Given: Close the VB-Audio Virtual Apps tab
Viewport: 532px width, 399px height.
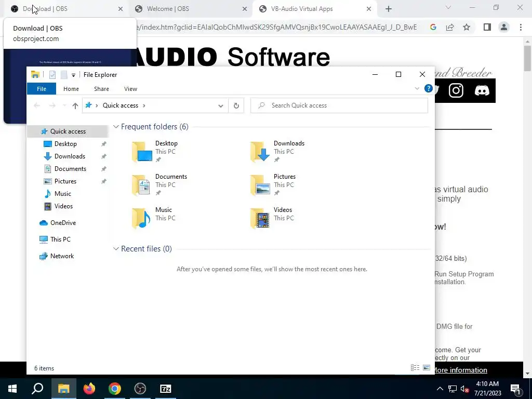Looking at the screenshot, I should 369,9.
